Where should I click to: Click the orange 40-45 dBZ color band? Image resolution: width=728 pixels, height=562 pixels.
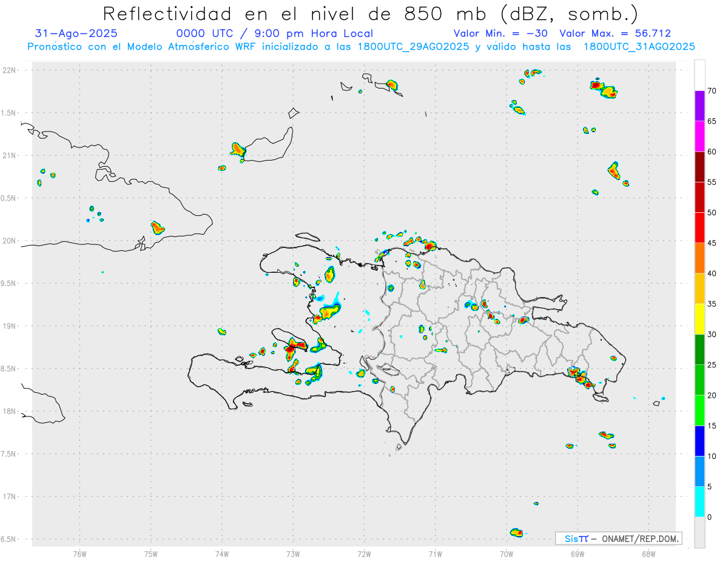pyautogui.click(x=699, y=258)
